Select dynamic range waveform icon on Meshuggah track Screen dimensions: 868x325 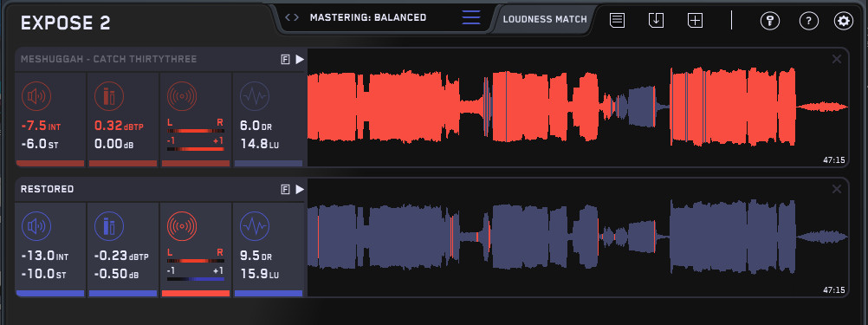coord(255,96)
